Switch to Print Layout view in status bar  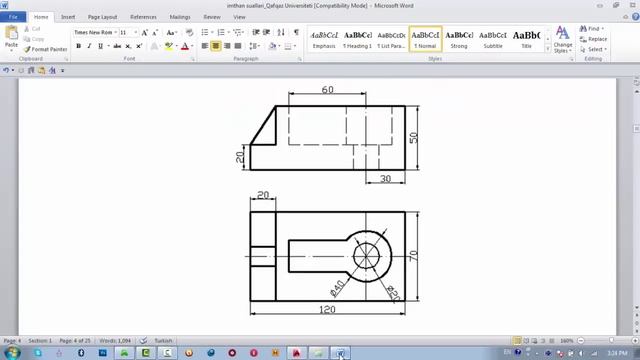pos(517,340)
